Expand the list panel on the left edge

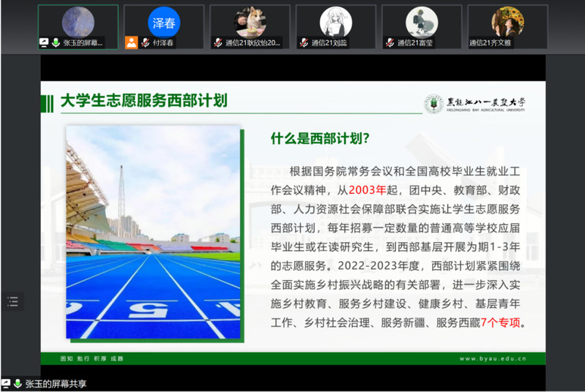tap(12, 301)
